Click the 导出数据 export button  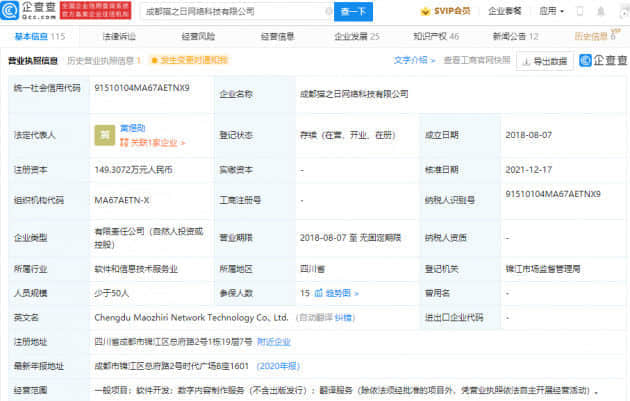pyautogui.click(x=545, y=61)
